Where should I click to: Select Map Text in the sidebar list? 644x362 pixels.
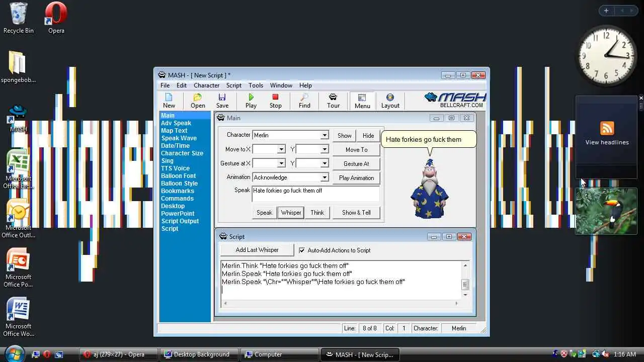click(174, 131)
